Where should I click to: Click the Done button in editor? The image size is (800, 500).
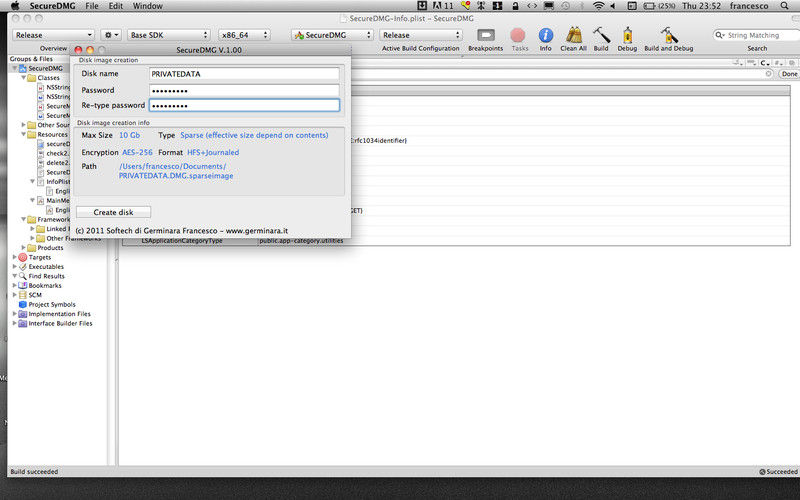pos(789,74)
